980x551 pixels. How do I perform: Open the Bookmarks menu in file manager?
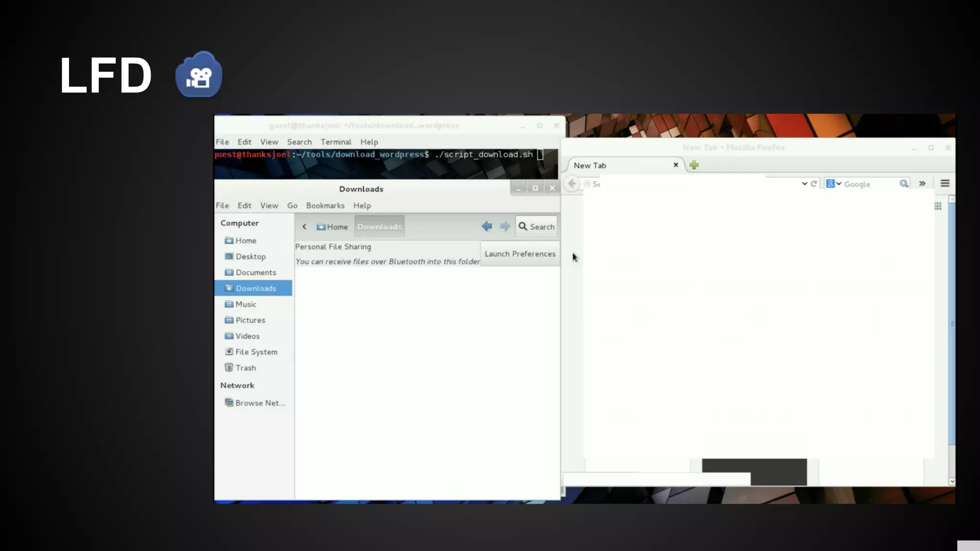(325, 206)
